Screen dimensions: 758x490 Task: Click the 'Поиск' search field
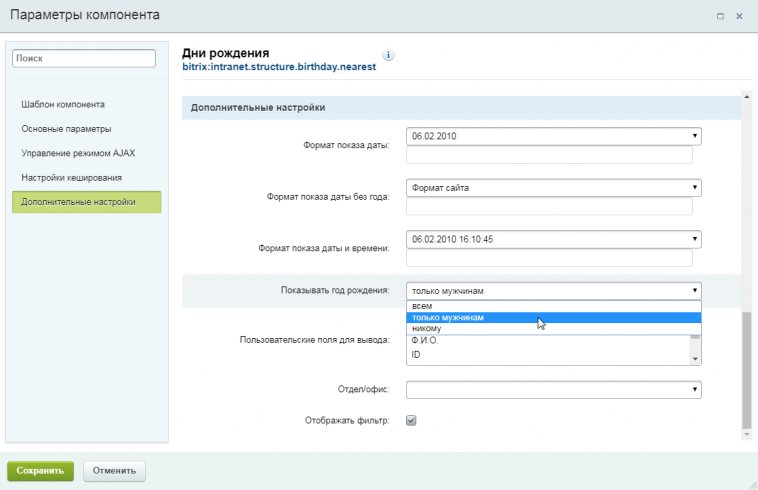point(84,58)
